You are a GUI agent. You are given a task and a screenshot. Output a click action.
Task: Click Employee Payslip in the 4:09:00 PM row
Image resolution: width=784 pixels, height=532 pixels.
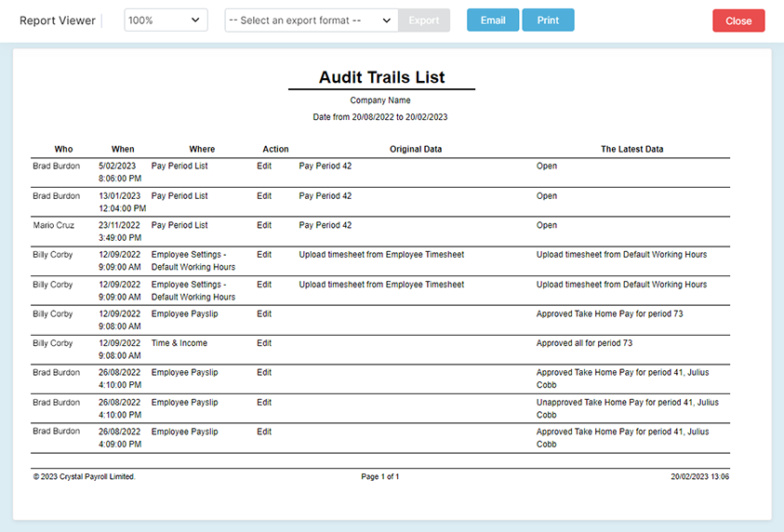184,432
